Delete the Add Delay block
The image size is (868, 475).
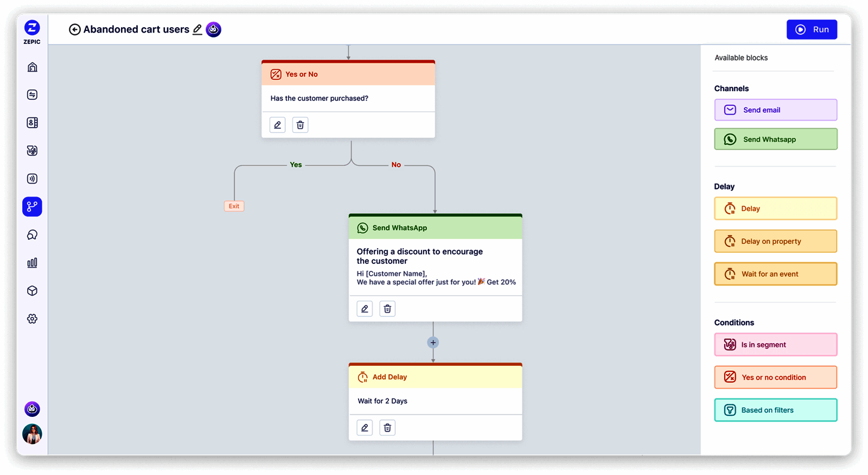coord(387,428)
